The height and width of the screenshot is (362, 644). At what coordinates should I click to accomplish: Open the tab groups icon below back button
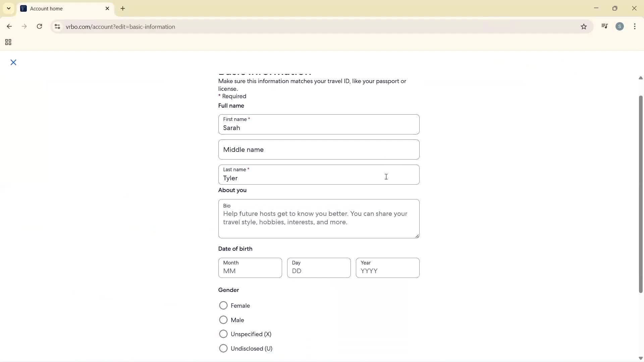click(7, 42)
